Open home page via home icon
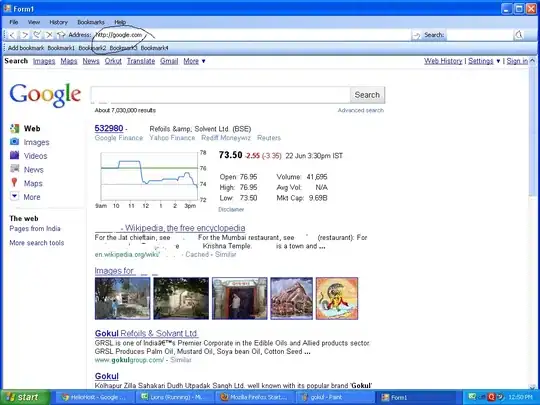Screen dimensions: 540x405 pyautogui.click(x=61, y=35)
